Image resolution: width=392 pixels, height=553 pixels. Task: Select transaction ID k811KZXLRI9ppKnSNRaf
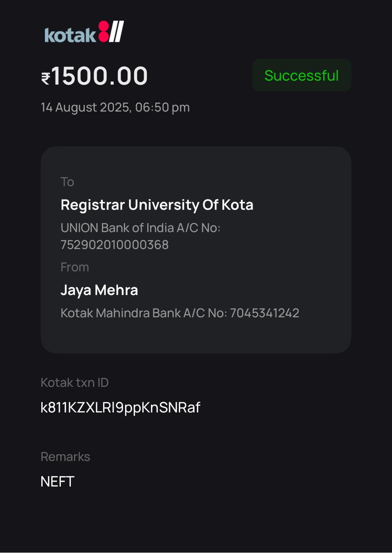click(120, 407)
